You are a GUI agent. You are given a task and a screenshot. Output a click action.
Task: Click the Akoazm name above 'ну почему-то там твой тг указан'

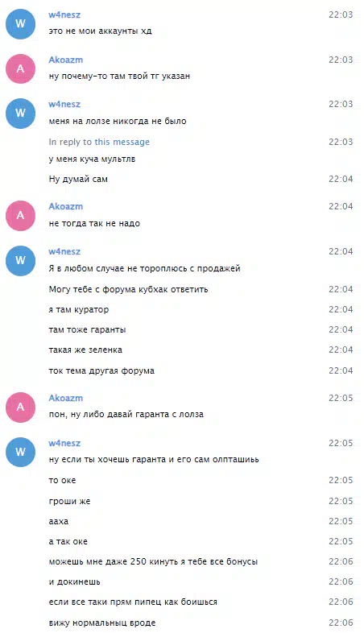(66, 60)
